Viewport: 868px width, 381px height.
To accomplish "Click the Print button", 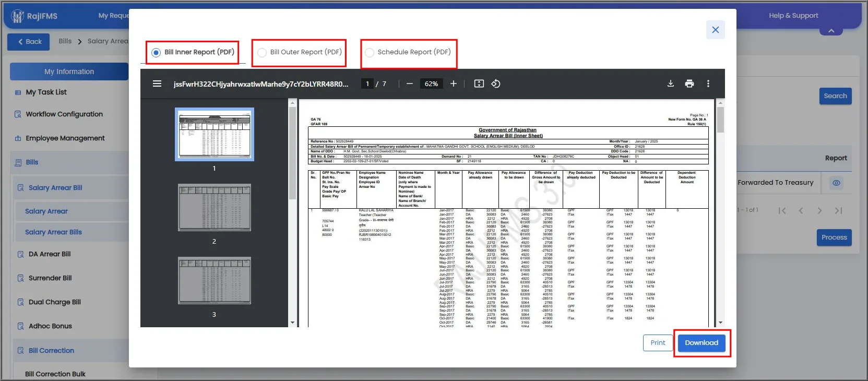I will pyautogui.click(x=658, y=343).
